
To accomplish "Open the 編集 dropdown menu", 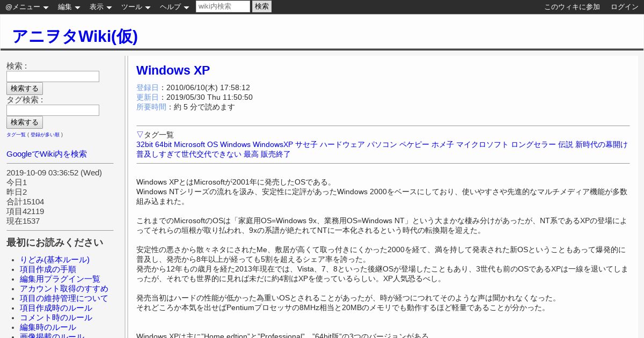I will [x=69, y=7].
